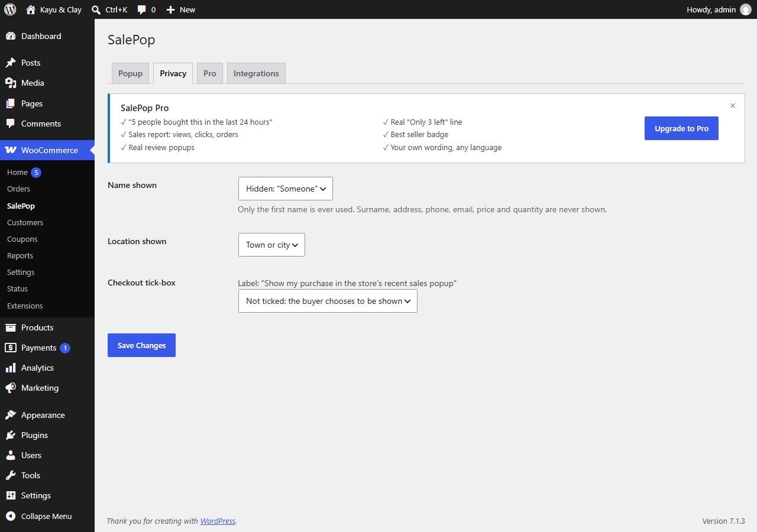Click the sidebar Settings sliders icon
Image resolution: width=757 pixels, height=532 pixels.
[x=11, y=495]
